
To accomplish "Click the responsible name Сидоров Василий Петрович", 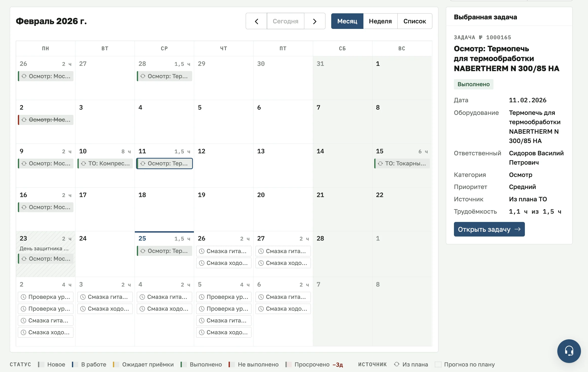I will 536,158.
